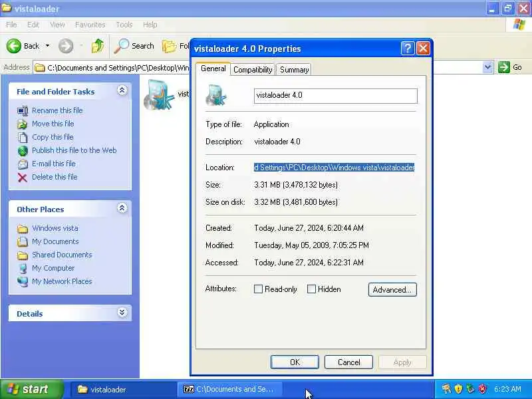
Task: Click the Rename this file icon
Action: (x=23, y=110)
